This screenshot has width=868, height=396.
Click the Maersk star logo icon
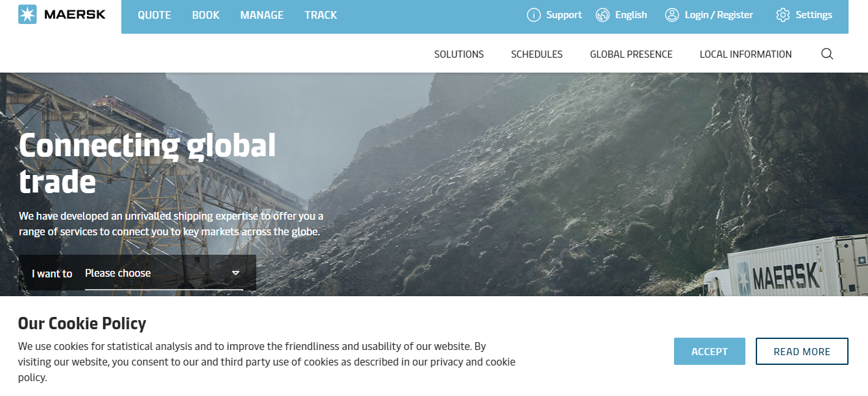coord(27,14)
